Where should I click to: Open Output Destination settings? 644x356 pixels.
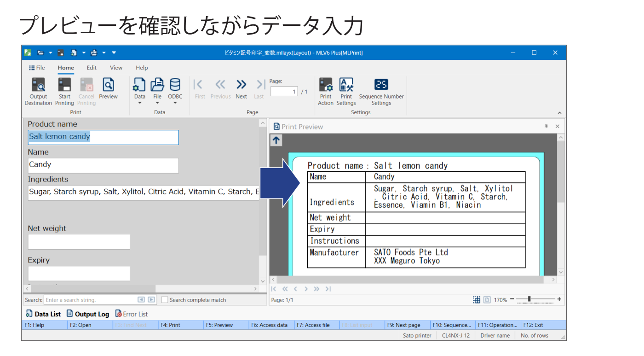(38, 92)
